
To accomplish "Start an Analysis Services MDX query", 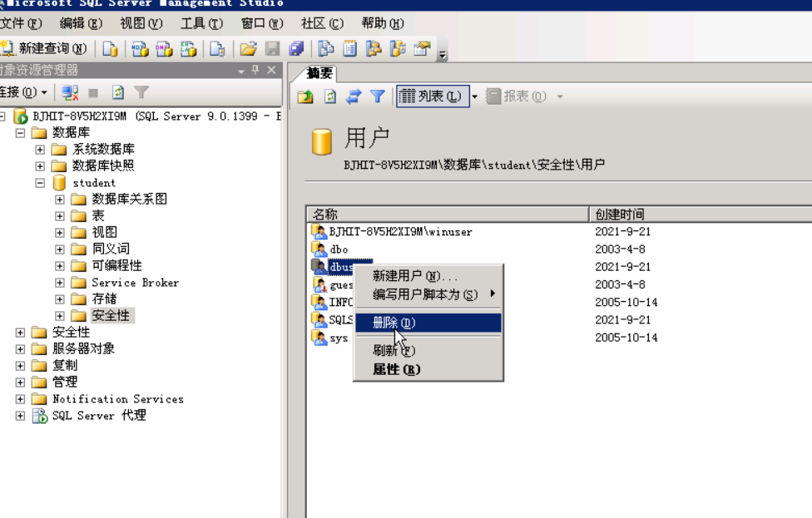I will click(140, 49).
